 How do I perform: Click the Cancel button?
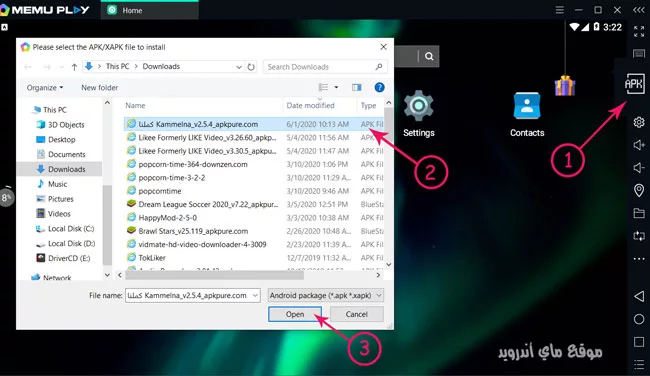[x=357, y=314]
